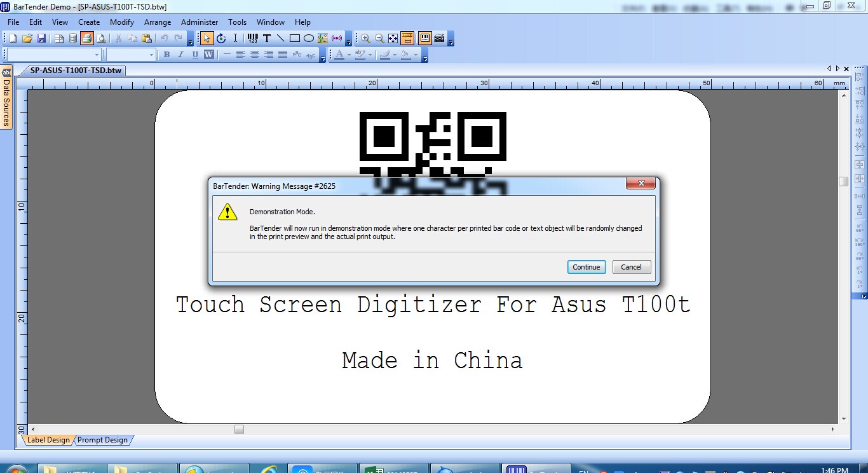
Task: Select the Ellipse drawing tool
Action: (x=309, y=39)
